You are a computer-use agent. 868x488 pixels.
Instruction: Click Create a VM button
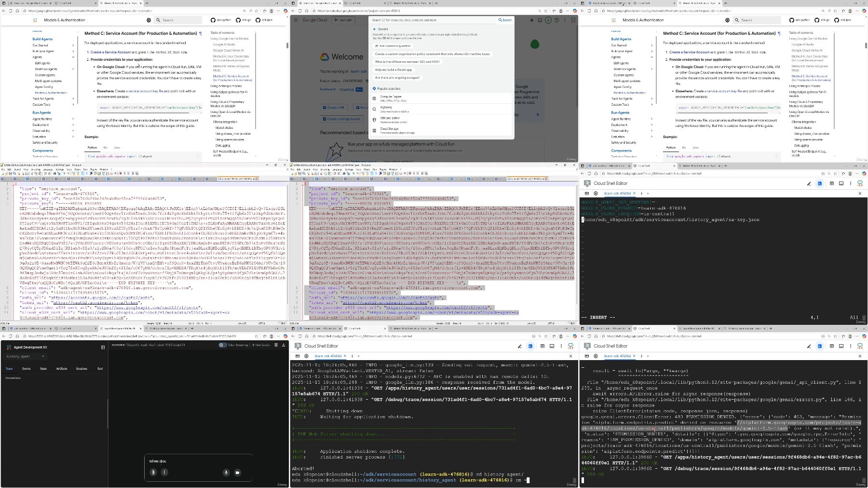[x=334, y=107]
